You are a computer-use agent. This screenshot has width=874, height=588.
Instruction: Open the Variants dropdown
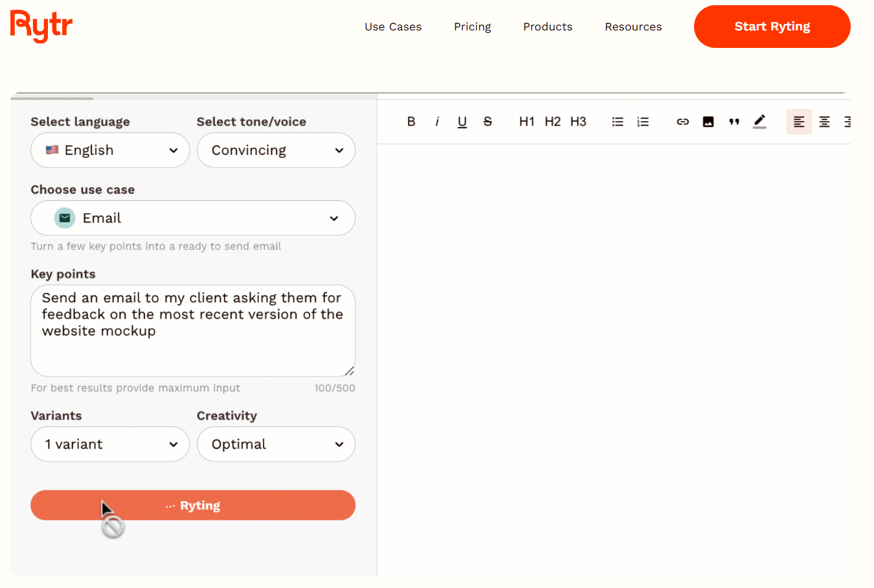pos(110,444)
